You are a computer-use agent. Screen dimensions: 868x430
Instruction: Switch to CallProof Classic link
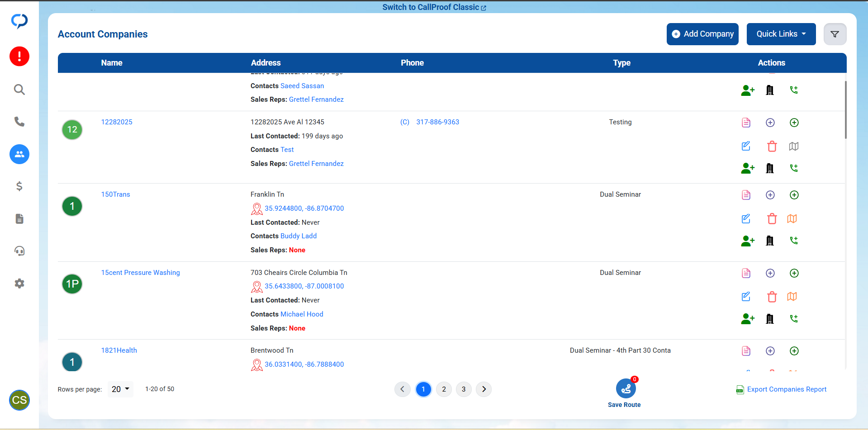pos(434,7)
